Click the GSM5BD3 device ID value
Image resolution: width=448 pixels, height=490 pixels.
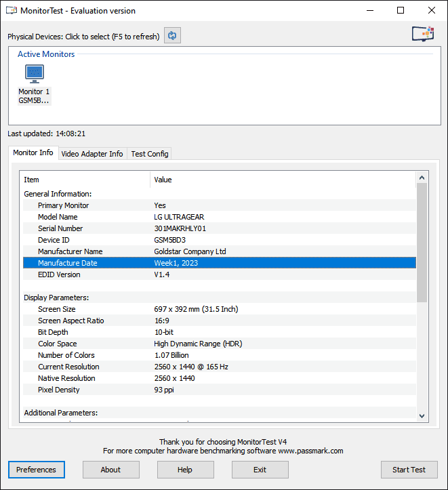pos(169,240)
